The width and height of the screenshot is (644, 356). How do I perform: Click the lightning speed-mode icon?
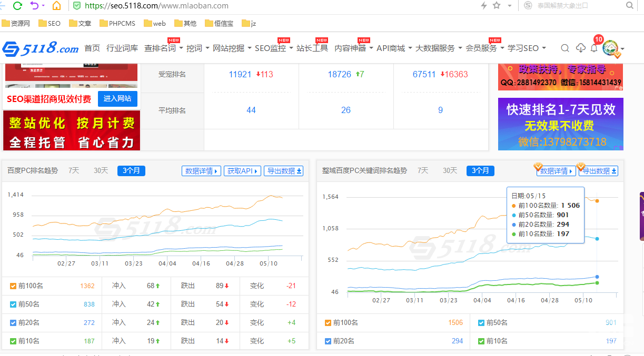point(484,5)
